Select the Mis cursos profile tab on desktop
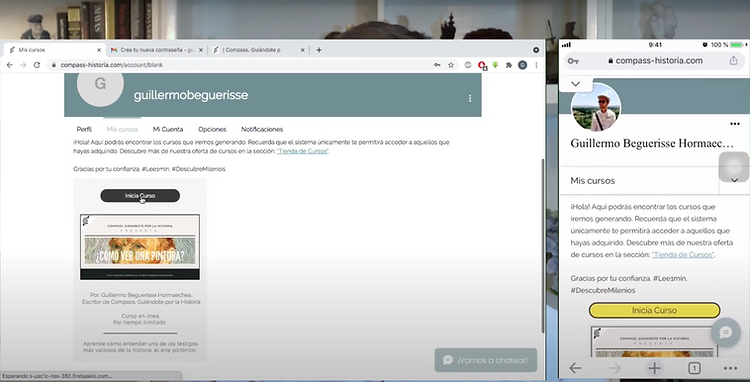This screenshot has height=382, width=750. [122, 129]
